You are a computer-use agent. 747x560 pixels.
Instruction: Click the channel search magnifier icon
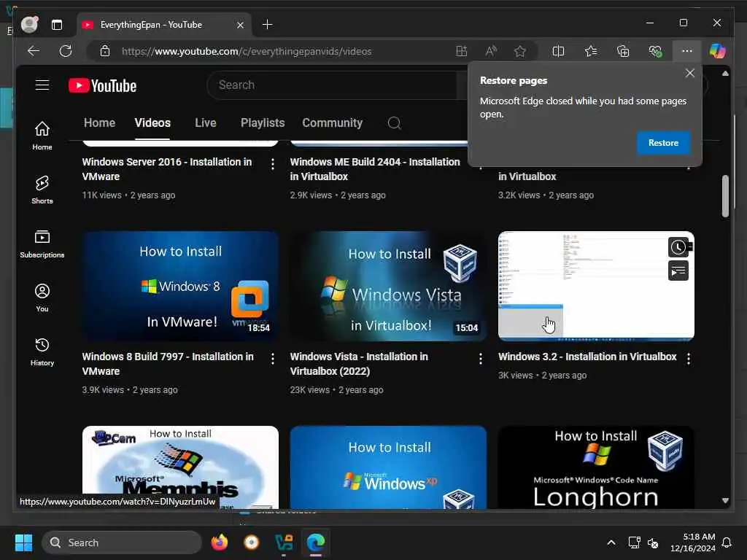click(x=394, y=122)
